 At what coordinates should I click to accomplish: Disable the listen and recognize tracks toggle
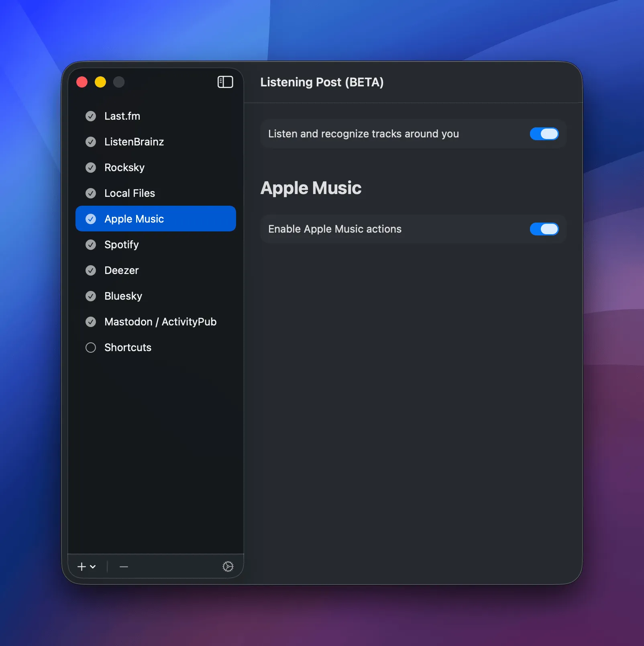(544, 134)
